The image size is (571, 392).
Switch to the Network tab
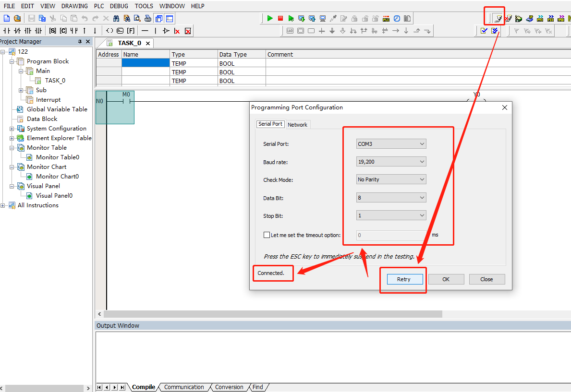(x=297, y=125)
